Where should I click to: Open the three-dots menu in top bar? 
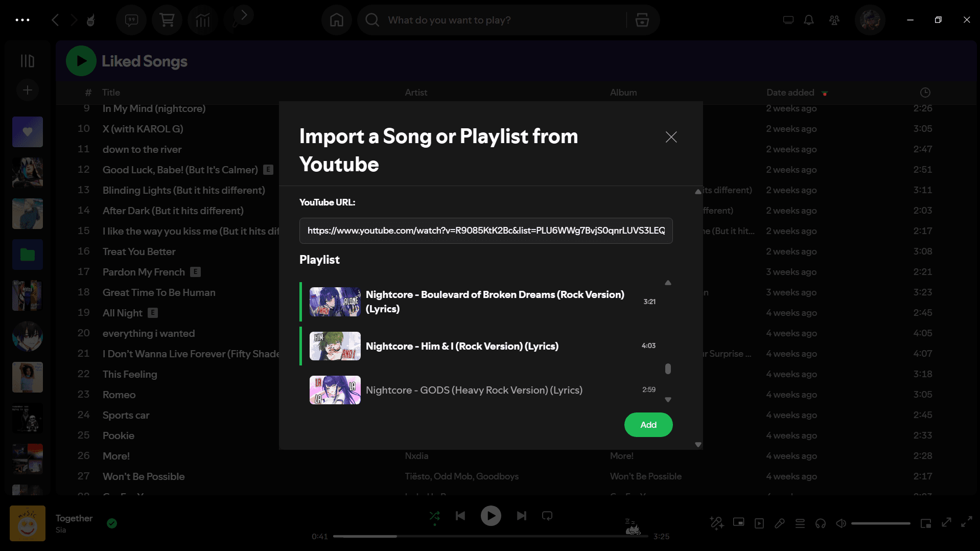(22, 20)
